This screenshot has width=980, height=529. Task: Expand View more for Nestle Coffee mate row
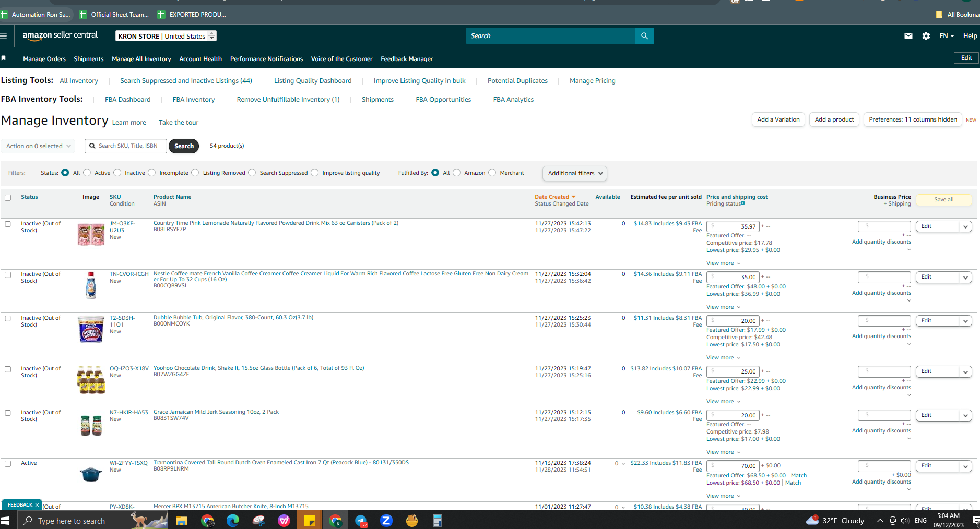(724, 307)
